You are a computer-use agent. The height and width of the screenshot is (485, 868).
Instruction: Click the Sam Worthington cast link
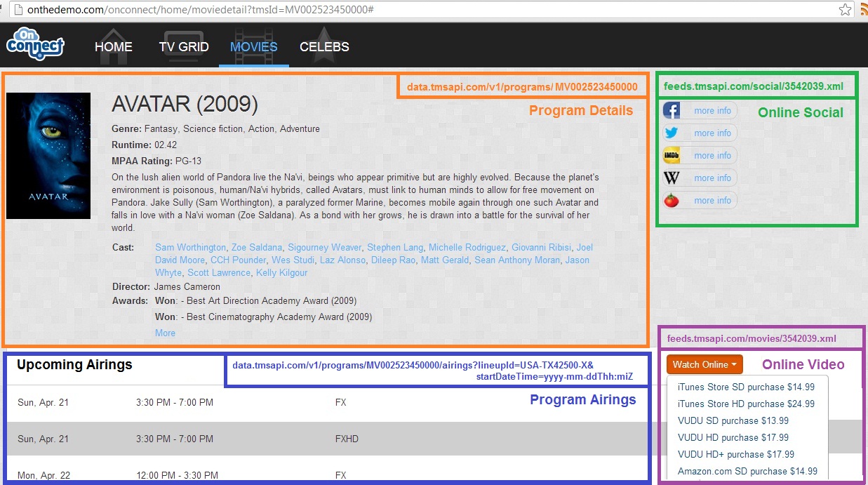tap(189, 247)
